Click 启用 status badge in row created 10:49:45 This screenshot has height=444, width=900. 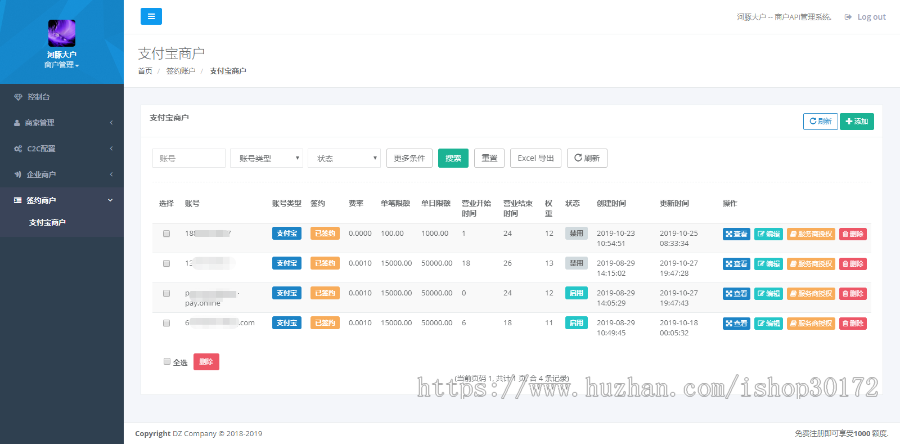(x=576, y=323)
